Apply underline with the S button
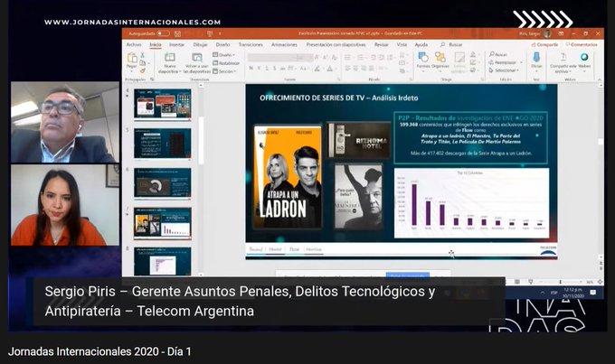 point(267,68)
